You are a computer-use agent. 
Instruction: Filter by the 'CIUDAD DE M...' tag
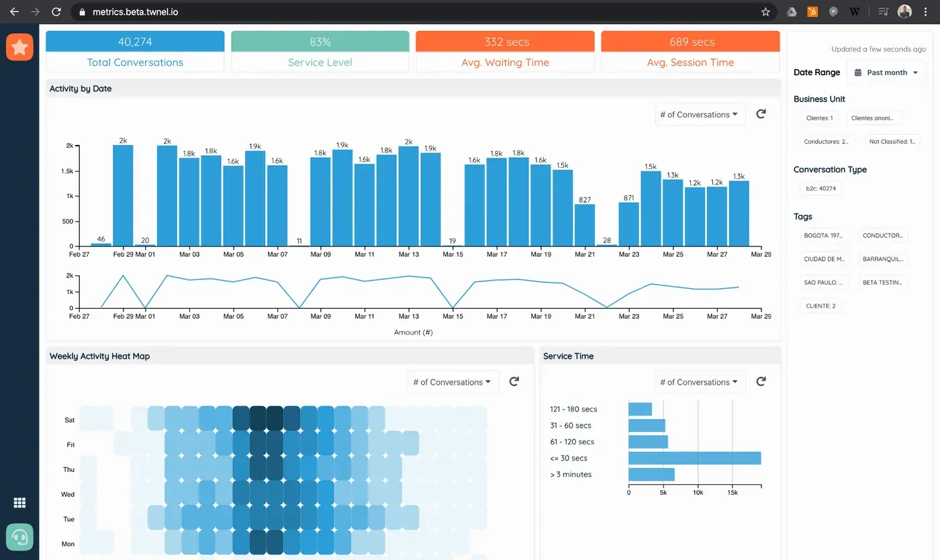(x=825, y=259)
